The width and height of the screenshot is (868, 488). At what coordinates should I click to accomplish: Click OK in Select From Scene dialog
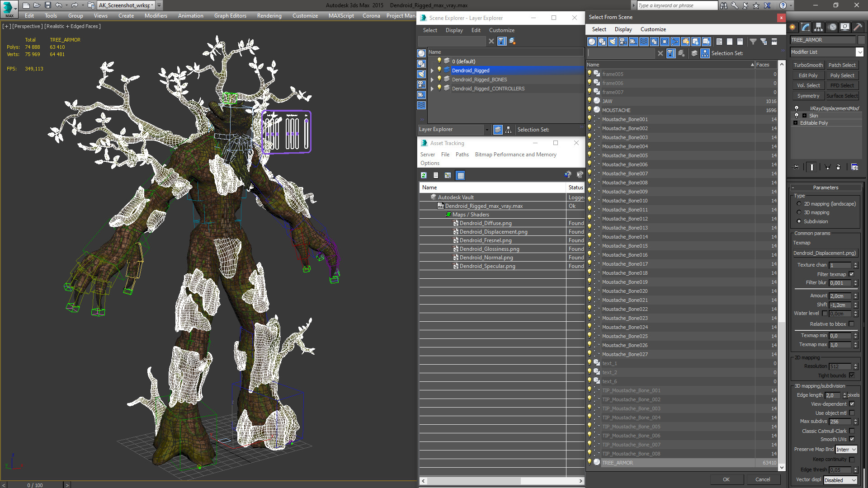click(x=726, y=479)
